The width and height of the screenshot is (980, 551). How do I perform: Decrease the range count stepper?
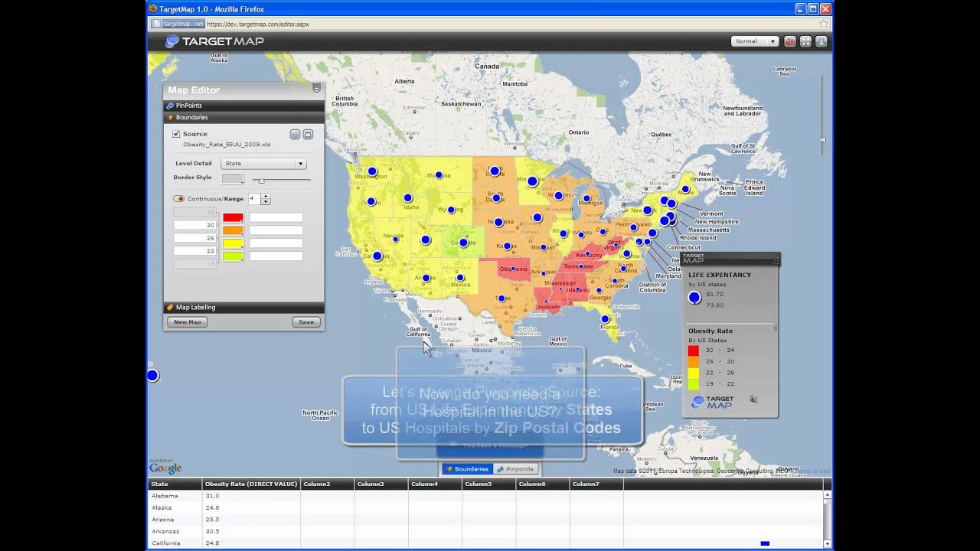266,202
